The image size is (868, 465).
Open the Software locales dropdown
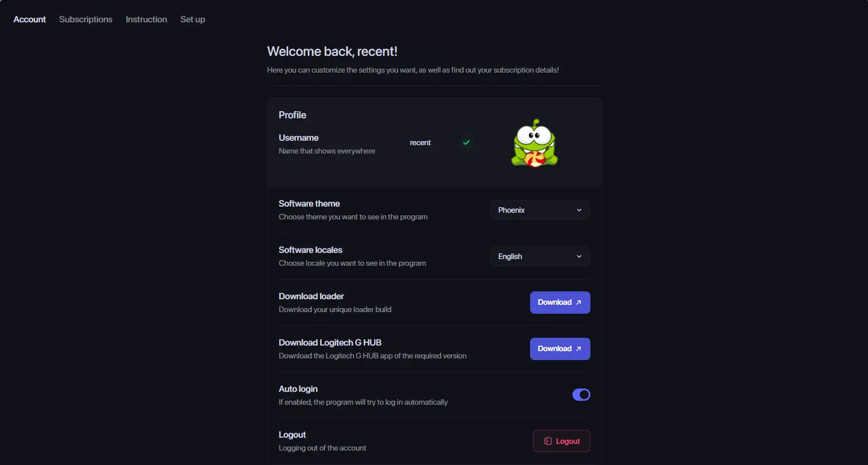pos(540,256)
